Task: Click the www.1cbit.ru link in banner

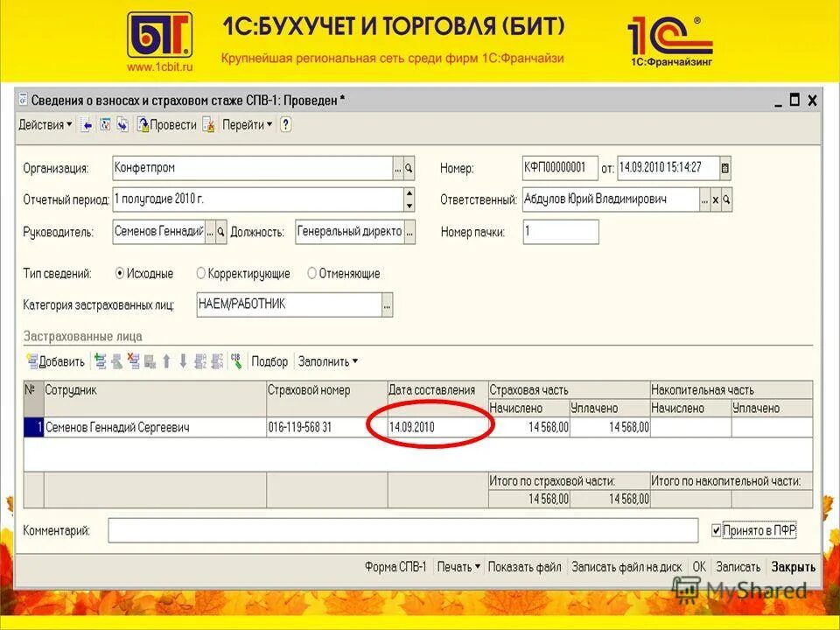Action: 159,67
